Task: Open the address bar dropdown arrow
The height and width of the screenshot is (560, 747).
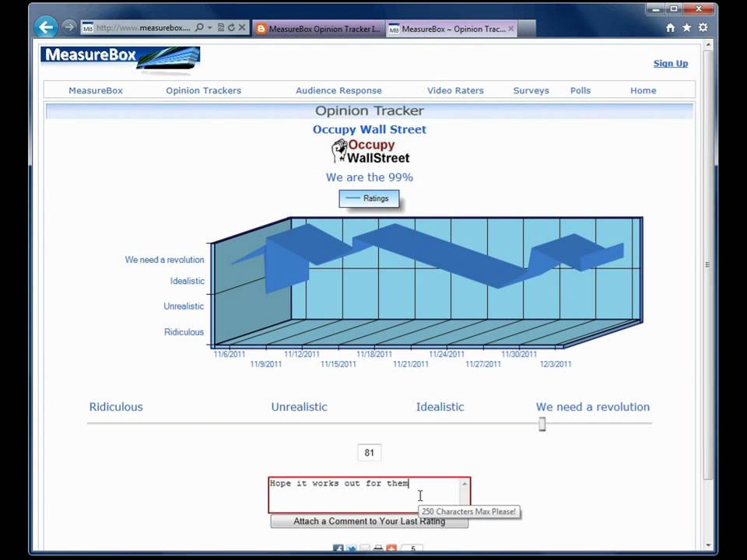Action: coord(209,28)
